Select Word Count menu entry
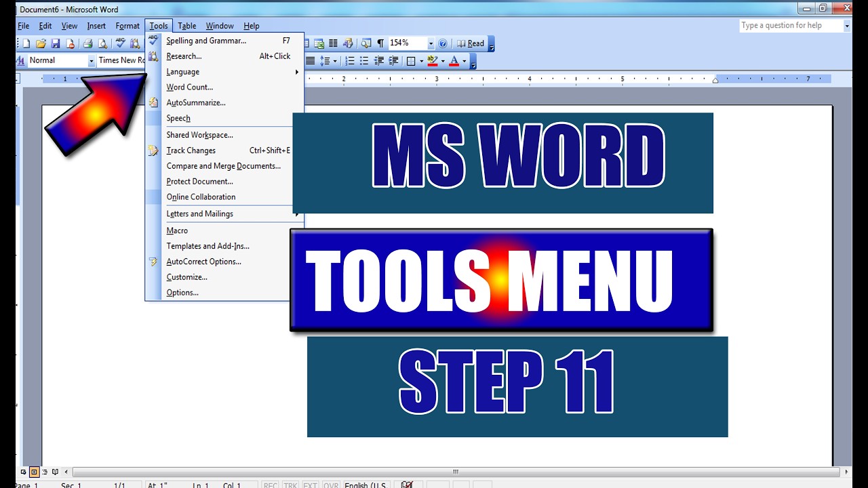Screen dimensions: 868x488 224,87
